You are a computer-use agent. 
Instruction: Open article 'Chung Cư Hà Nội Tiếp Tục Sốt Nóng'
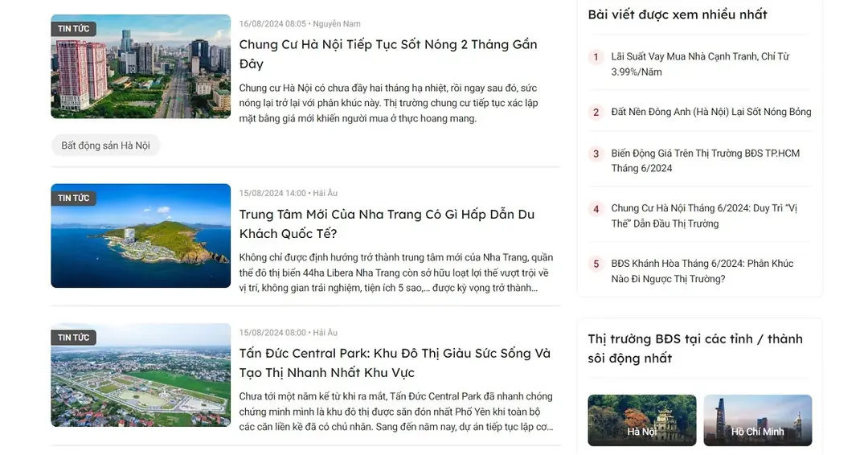[388, 54]
